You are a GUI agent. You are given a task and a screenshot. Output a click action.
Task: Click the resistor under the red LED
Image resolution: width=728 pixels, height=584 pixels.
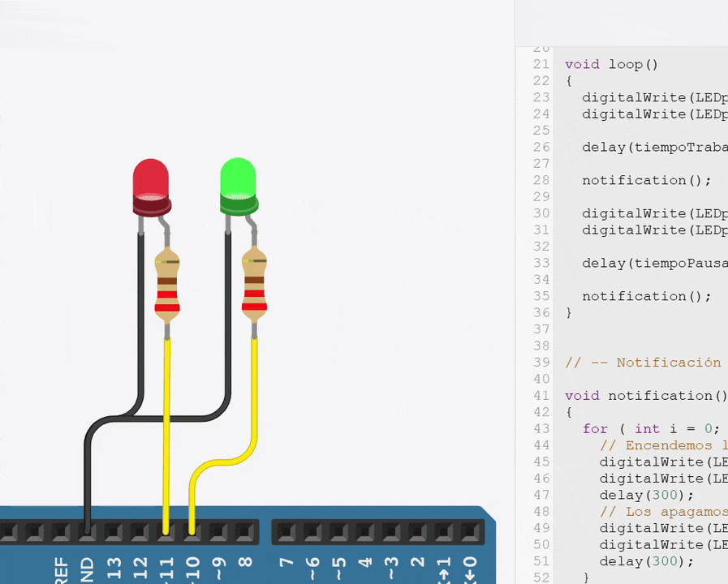pyautogui.click(x=167, y=286)
